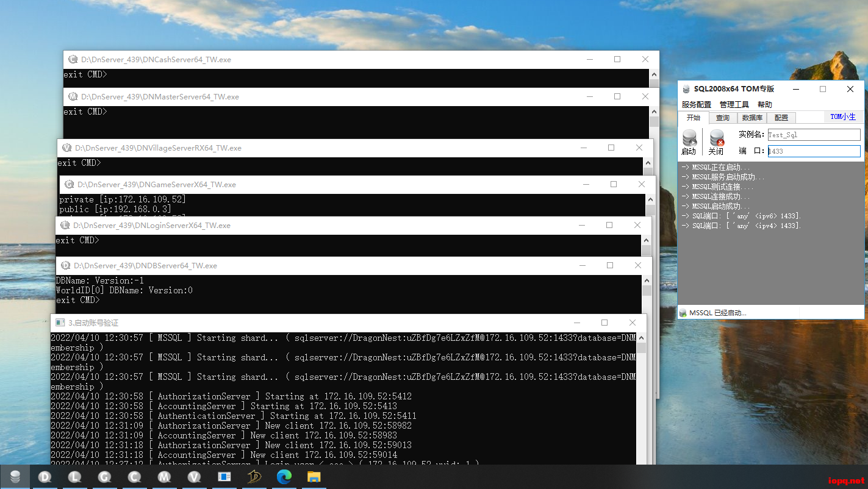Focus the 端口 1433 port field
This screenshot has width=868, height=489.
click(814, 151)
